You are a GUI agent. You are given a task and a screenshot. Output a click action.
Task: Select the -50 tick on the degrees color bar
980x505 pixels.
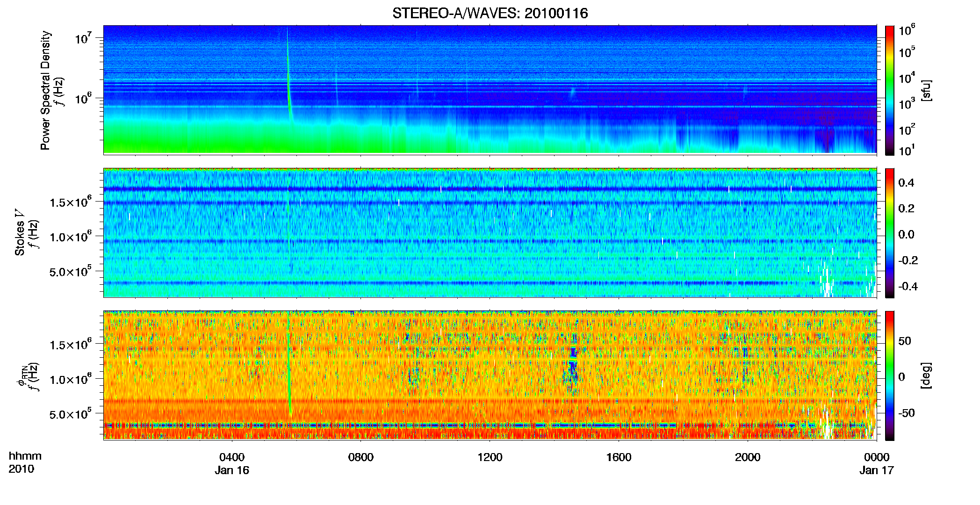[906, 413]
